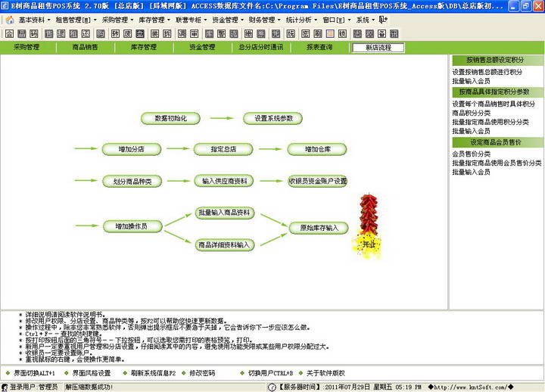Open the 财务管理 dropdown menu
This screenshot has width=545, height=392.
(x=264, y=20)
